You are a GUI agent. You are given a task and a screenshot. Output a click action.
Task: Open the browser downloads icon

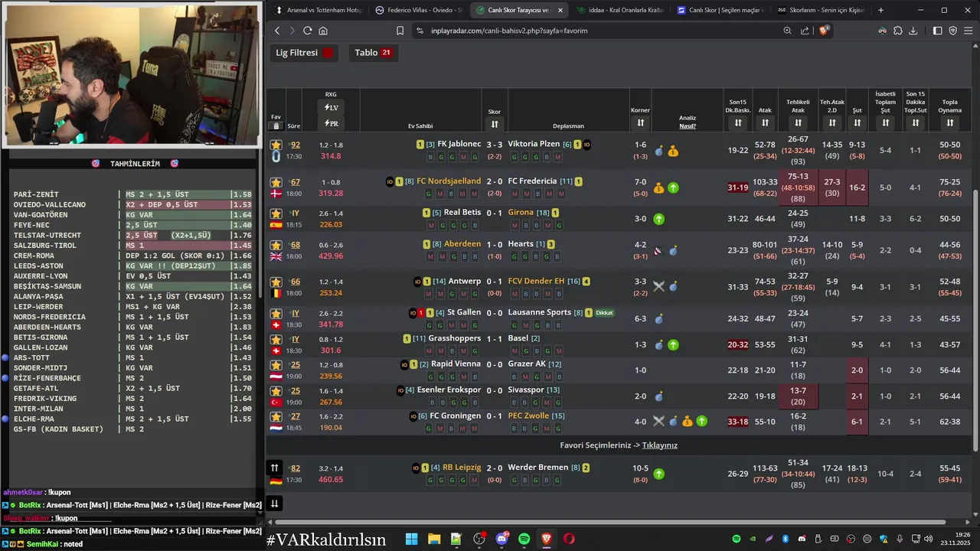pos(913,31)
